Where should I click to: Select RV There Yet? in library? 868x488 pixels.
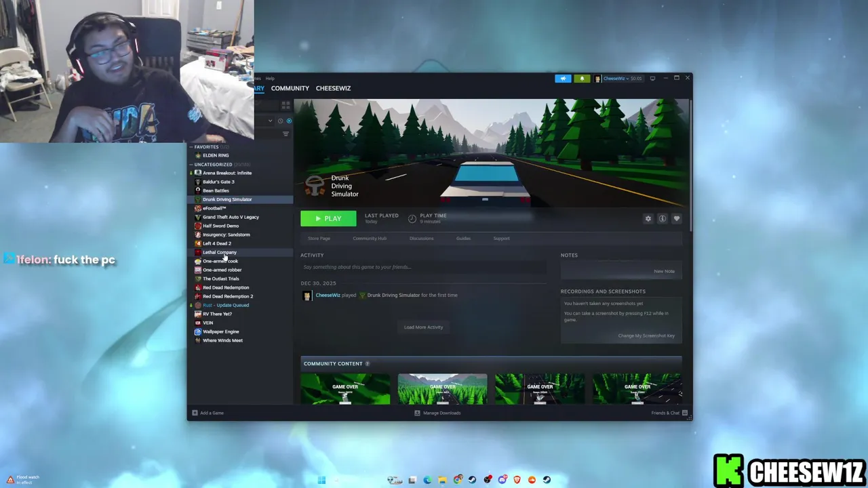[x=240, y=314]
